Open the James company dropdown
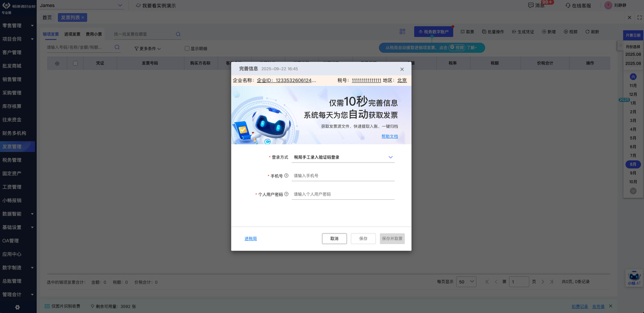 (x=80, y=5)
